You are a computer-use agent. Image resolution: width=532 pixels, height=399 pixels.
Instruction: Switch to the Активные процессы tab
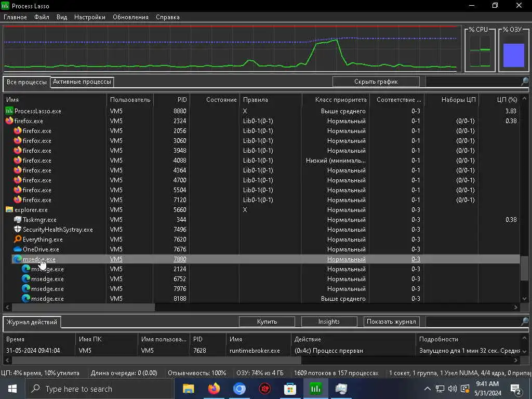tap(82, 82)
